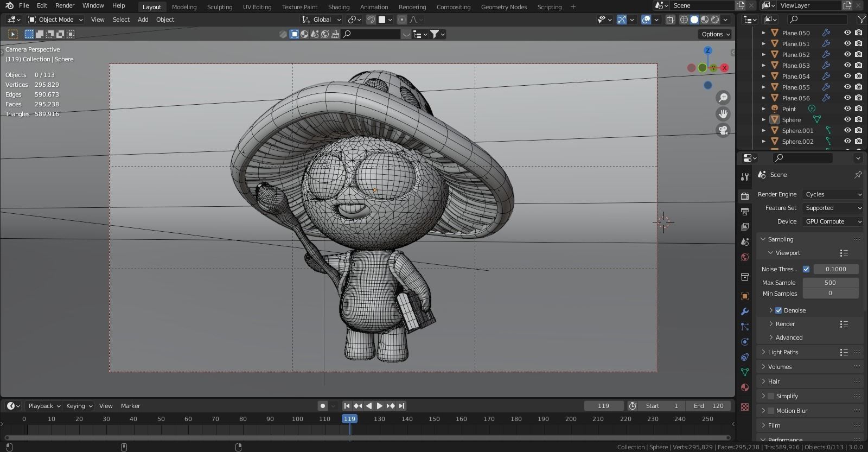Toggle X-ray mode in viewport header
Viewport: 868px width, 452px height.
[671, 20]
